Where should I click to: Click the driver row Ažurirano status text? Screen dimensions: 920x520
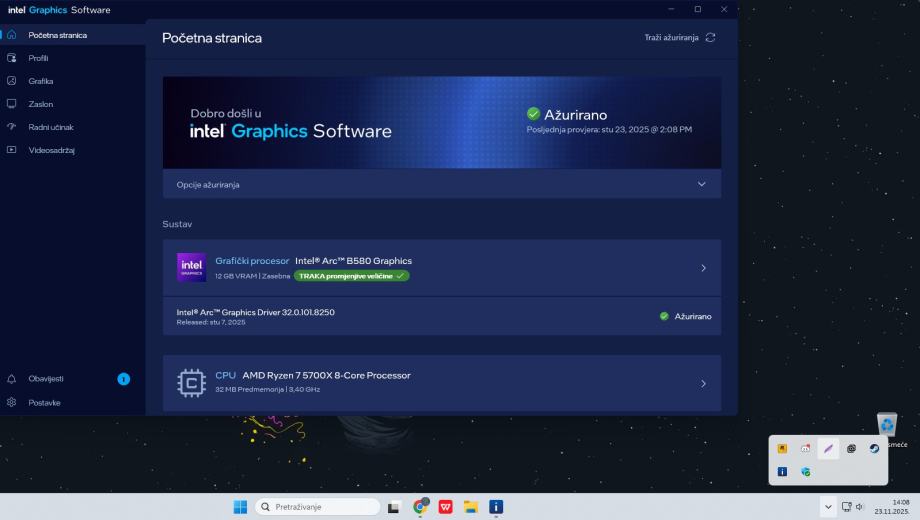click(x=693, y=316)
